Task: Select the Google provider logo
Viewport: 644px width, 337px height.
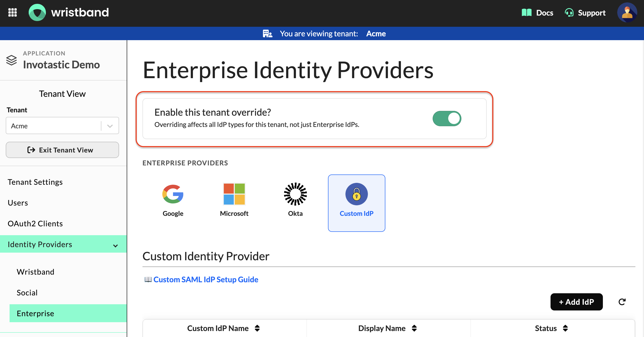Action: click(x=173, y=194)
